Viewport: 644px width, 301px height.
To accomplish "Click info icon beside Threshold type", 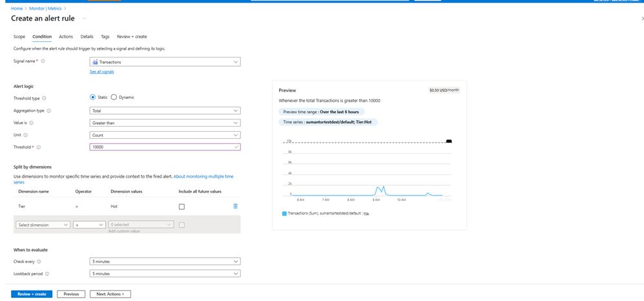I will tap(45, 98).
